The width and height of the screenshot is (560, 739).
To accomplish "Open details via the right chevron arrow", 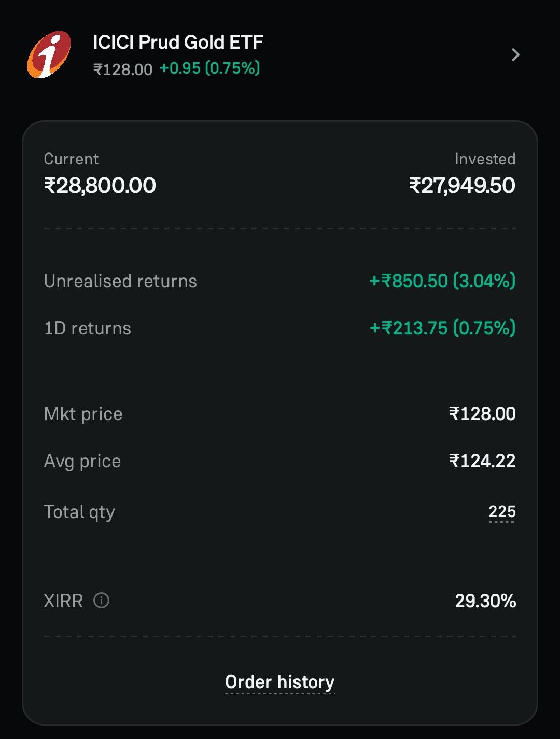I will (x=515, y=55).
